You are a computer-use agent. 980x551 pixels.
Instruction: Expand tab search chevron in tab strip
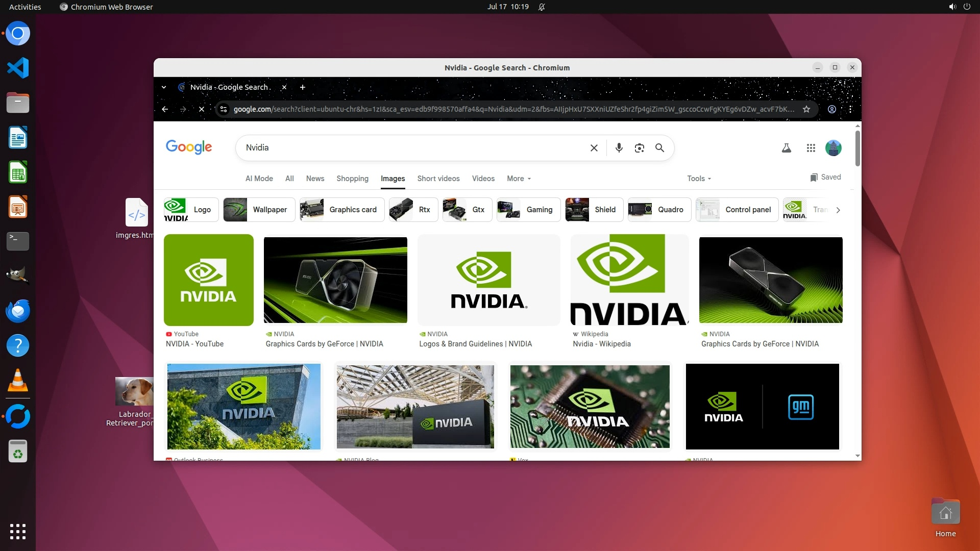click(164, 87)
